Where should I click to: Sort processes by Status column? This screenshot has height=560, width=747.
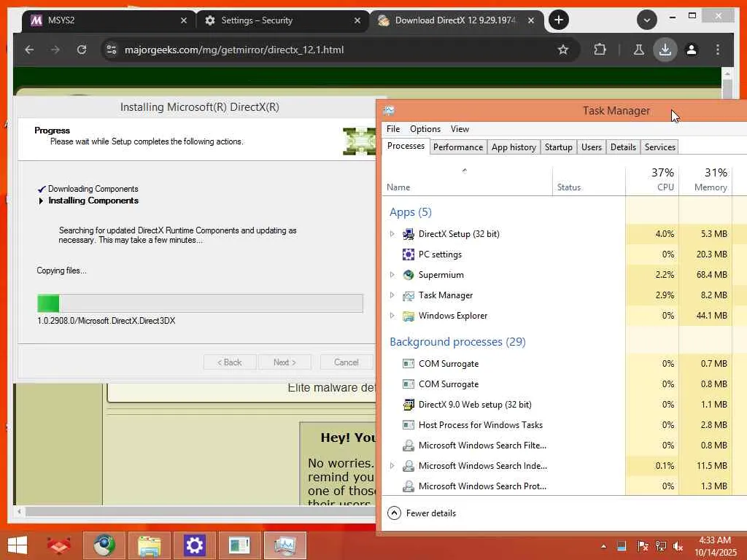click(x=589, y=181)
